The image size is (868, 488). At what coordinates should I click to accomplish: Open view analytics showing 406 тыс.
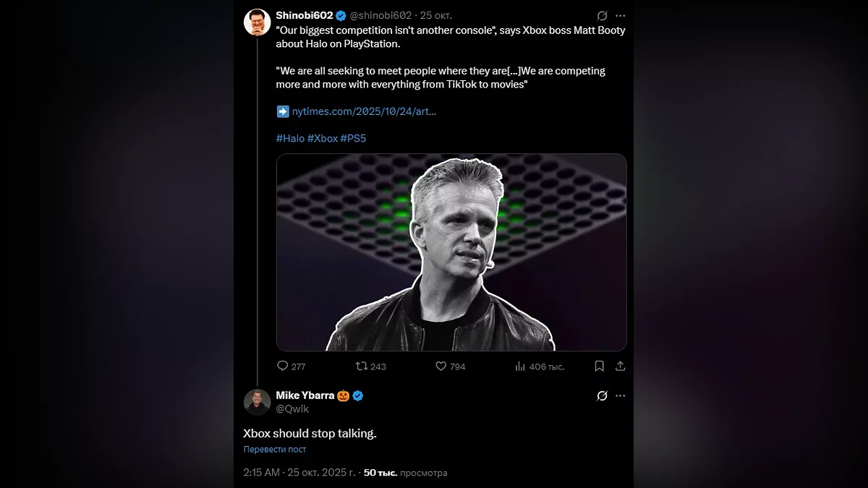coord(520,367)
